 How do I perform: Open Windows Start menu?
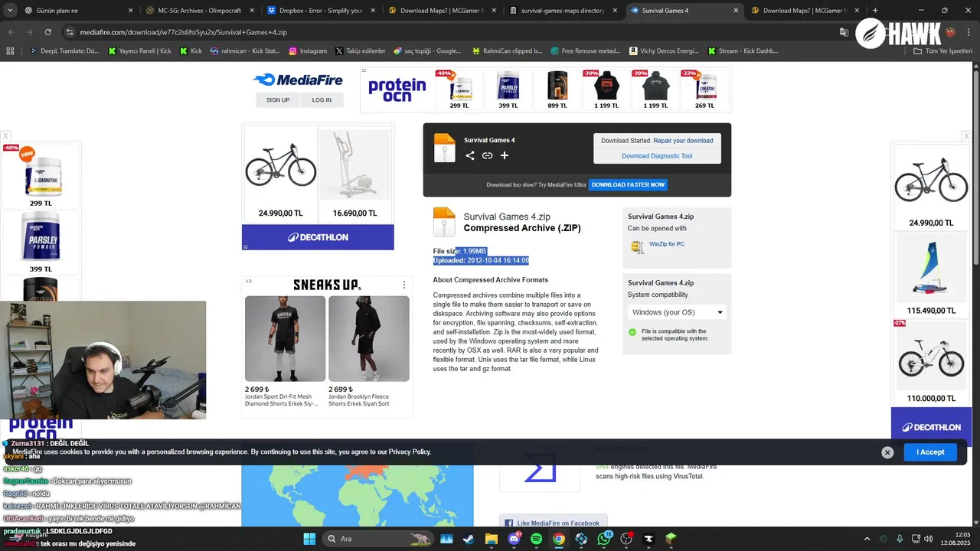pyautogui.click(x=309, y=539)
